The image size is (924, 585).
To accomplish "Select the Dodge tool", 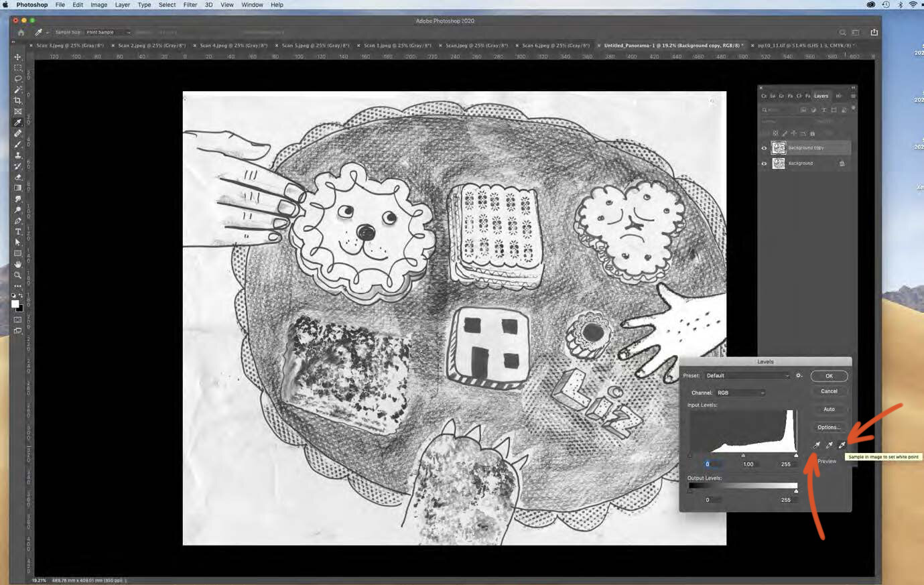I will [x=18, y=210].
